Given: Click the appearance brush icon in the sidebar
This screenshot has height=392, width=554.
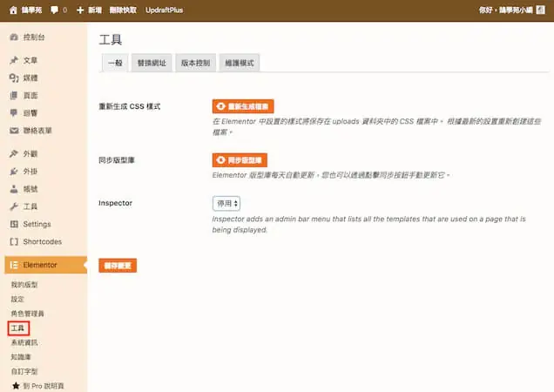Looking at the screenshot, I should tap(14, 154).
